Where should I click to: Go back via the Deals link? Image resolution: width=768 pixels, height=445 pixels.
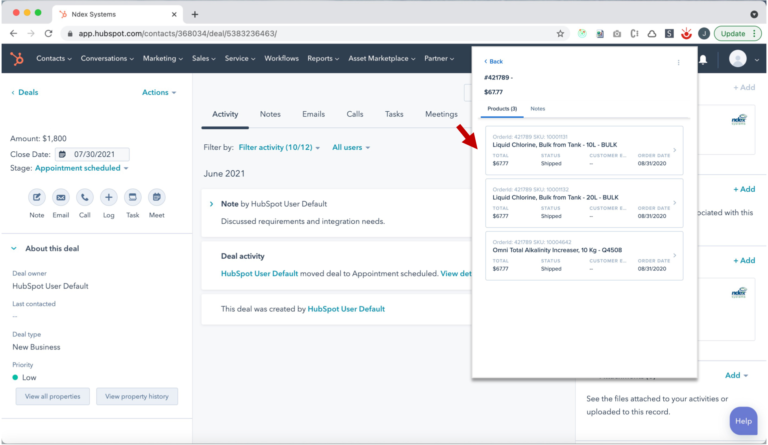click(x=24, y=93)
